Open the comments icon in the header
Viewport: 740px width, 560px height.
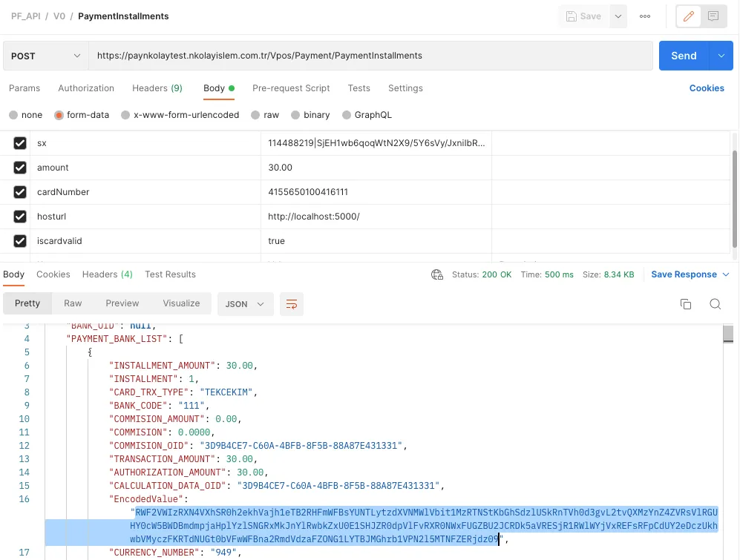click(x=713, y=16)
